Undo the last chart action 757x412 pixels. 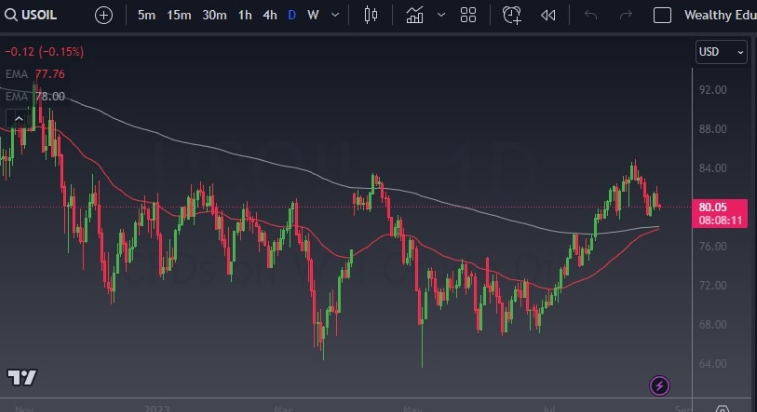tap(590, 15)
